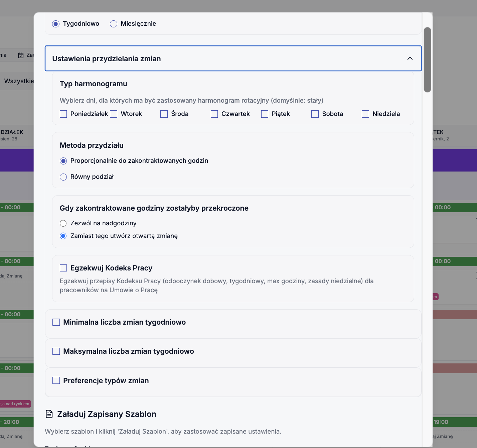Click the 'Wybierz szablon i kliknij' instruction text
The height and width of the screenshot is (448, 477).
pos(163,432)
